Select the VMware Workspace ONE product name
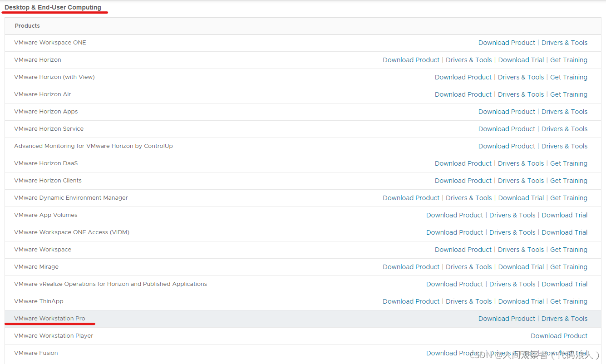 click(x=50, y=43)
